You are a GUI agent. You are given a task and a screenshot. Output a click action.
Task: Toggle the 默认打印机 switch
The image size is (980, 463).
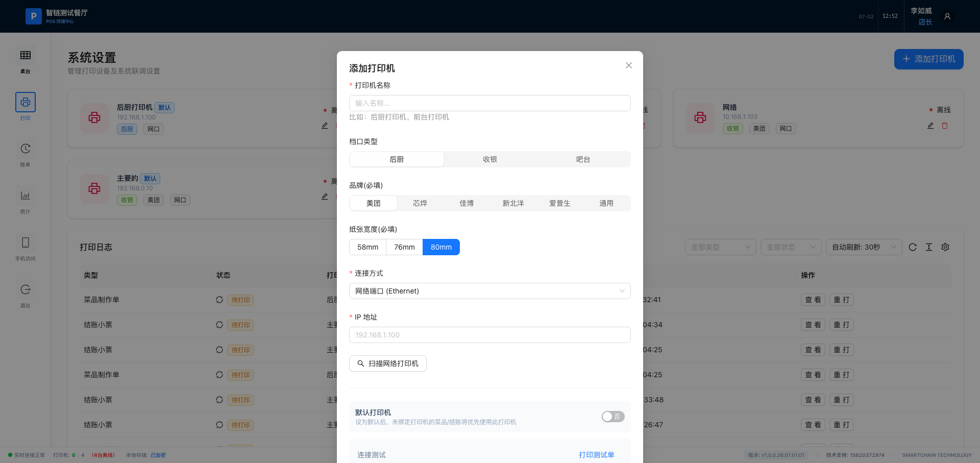pyautogui.click(x=613, y=417)
